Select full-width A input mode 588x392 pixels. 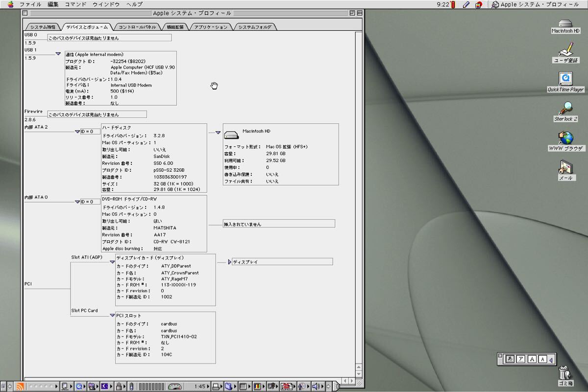532,359
